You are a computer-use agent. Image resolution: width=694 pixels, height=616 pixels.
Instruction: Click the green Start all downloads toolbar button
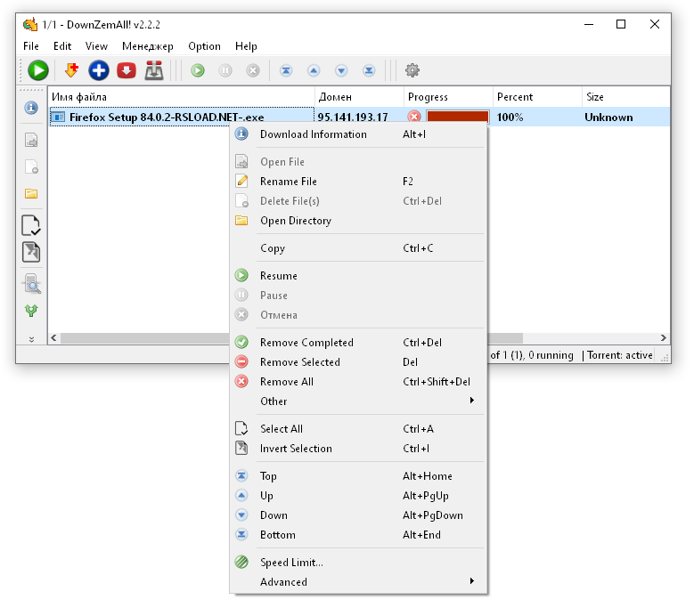(38, 70)
